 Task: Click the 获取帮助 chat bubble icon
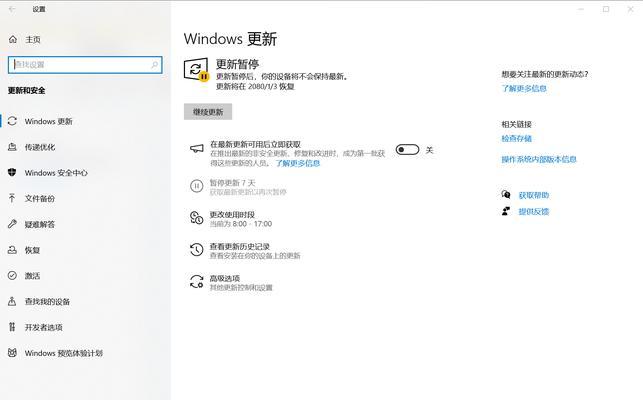click(506, 194)
